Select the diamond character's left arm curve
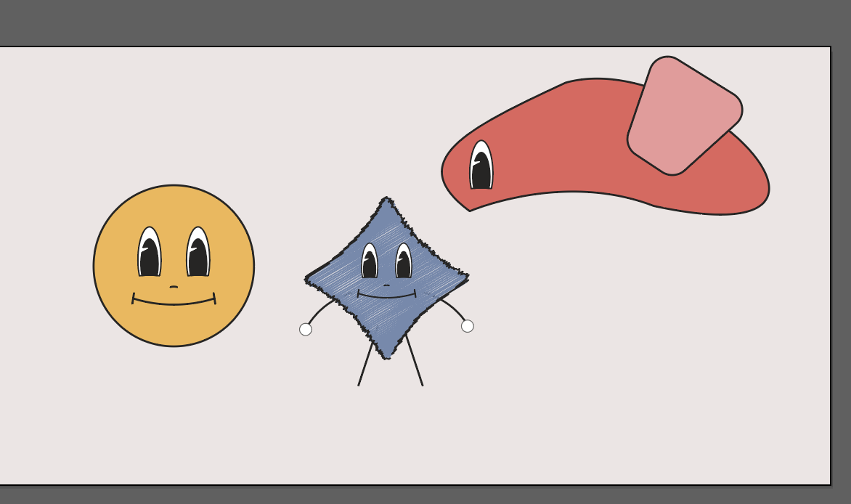Screen dimensions: 851x504 point(319,310)
